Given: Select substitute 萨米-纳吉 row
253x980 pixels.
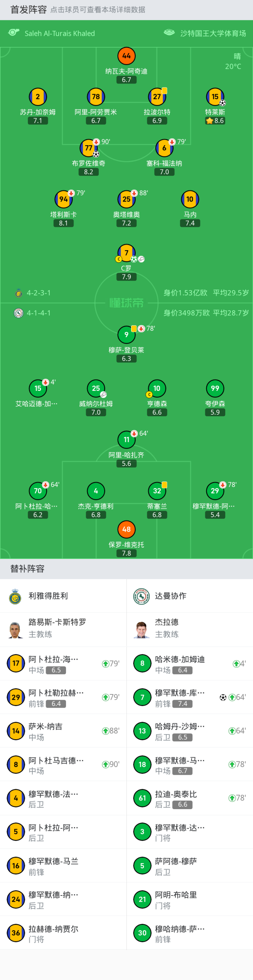Looking at the screenshot, I should [63, 731].
